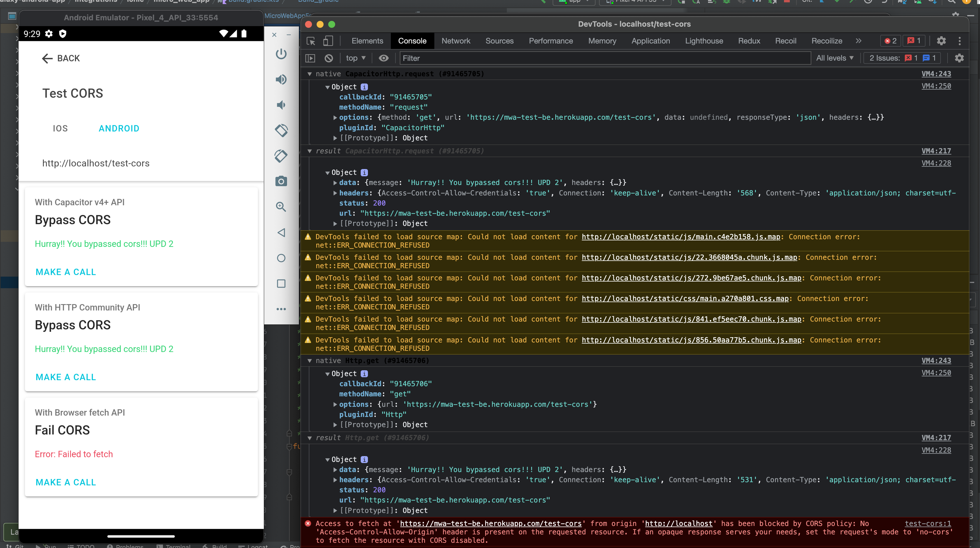The height and width of the screenshot is (548, 980).
Task: Open the 'All levels' log filter dropdown
Action: [x=835, y=58]
